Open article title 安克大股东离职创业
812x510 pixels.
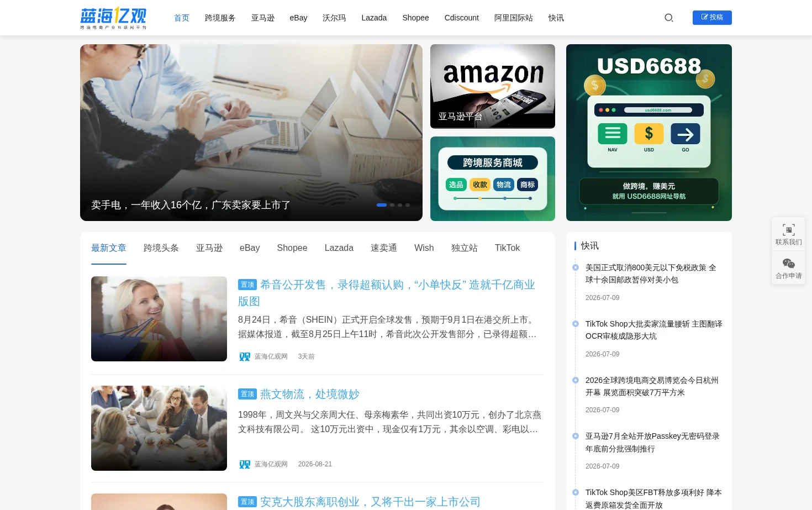[370, 502]
